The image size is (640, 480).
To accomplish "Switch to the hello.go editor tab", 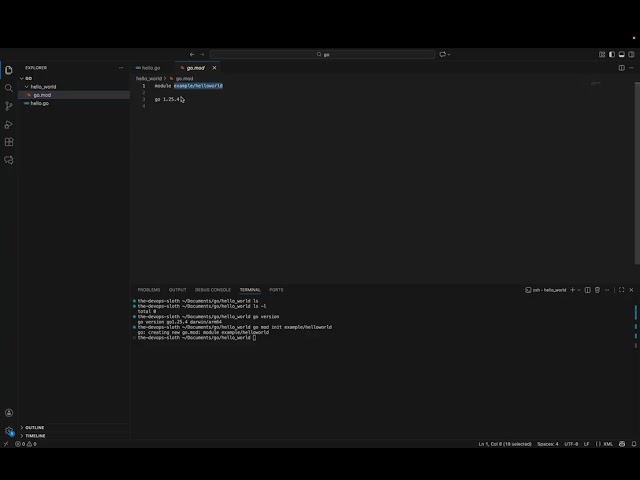I will point(151,68).
